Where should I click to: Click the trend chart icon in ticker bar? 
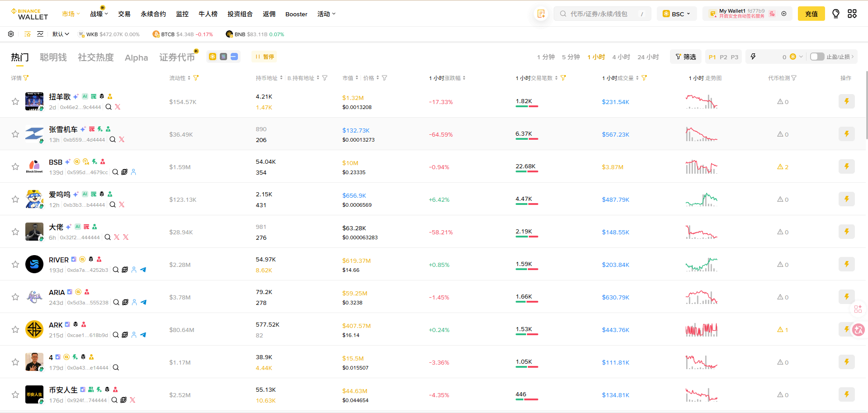pos(40,34)
